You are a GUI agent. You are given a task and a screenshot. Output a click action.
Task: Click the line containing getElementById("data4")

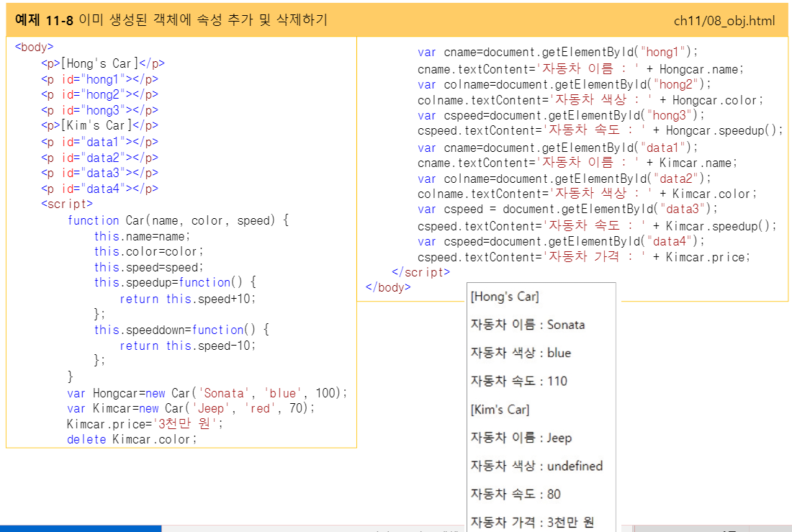coord(561,241)
